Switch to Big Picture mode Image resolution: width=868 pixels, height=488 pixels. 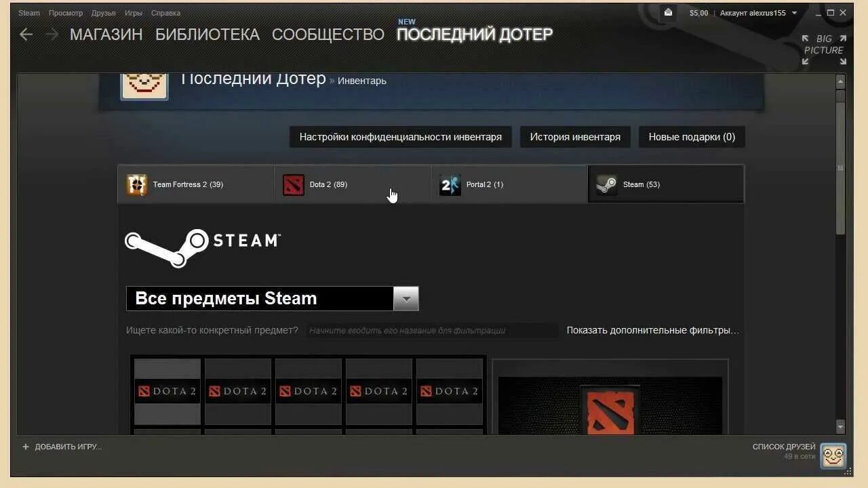824,50
